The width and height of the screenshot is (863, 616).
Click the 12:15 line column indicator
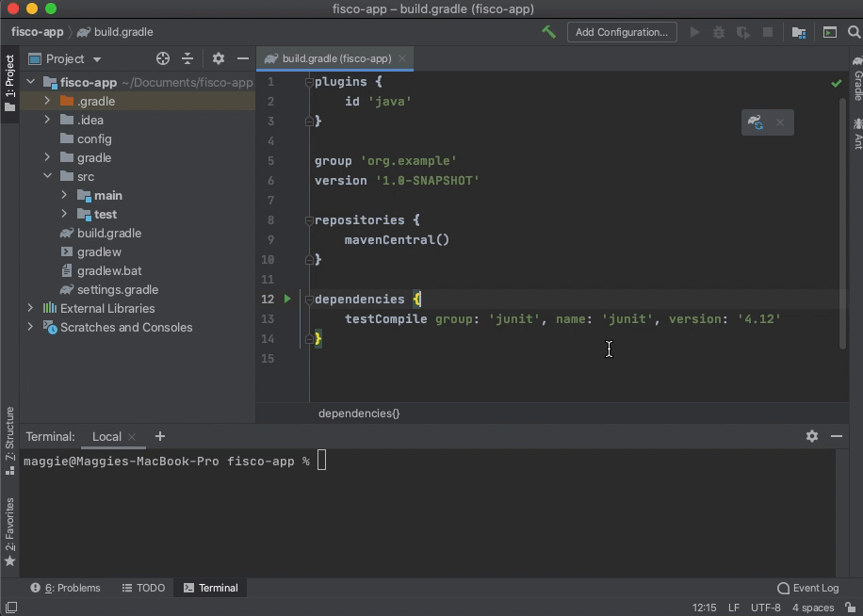tap(705, 608)
